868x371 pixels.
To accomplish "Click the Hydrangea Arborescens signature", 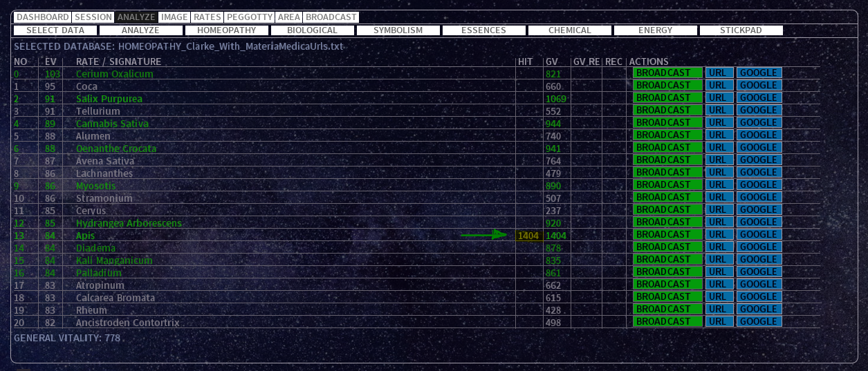I will pyautogui.click(x=129, y=223).
